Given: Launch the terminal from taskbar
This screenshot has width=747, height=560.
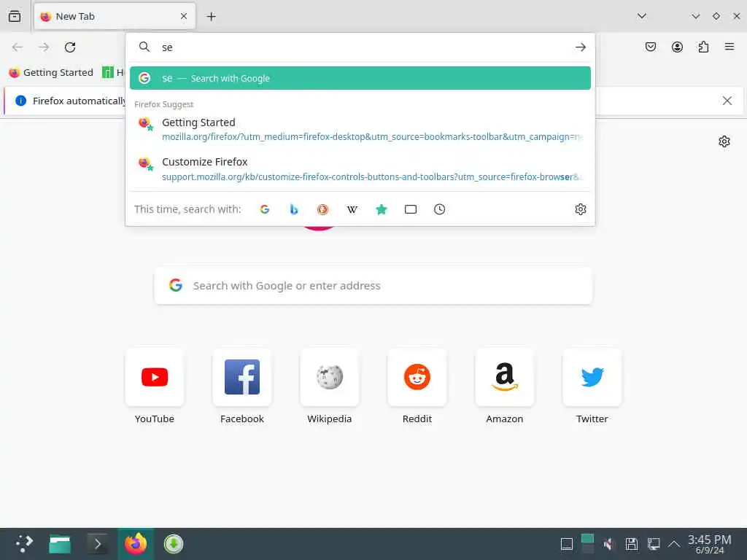Looking at the screenshot, I should point(98,544).
